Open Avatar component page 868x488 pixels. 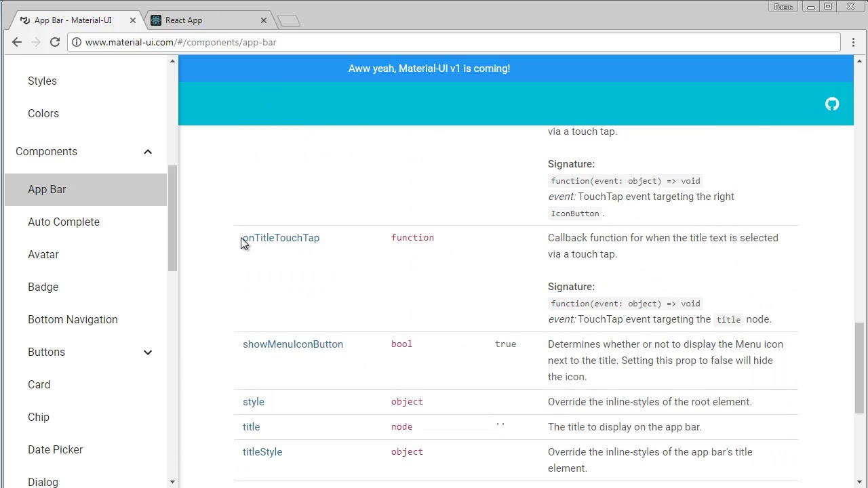click(x=43, y=254)
